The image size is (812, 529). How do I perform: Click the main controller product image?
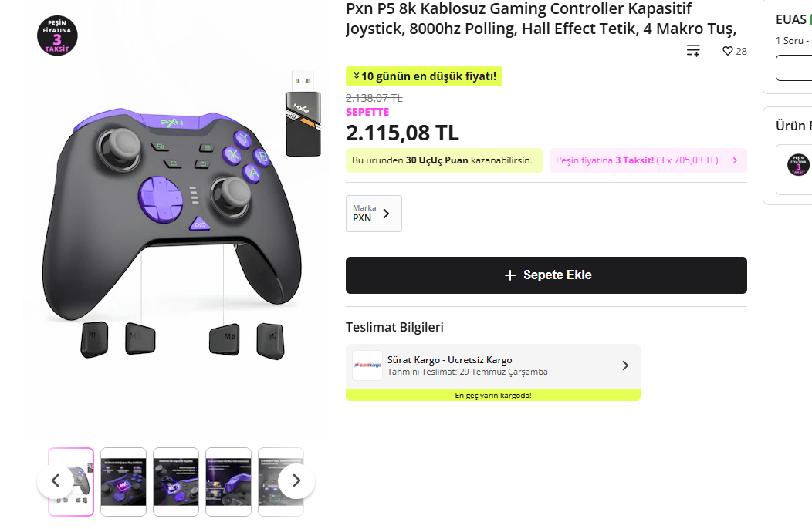click(176, 217)
